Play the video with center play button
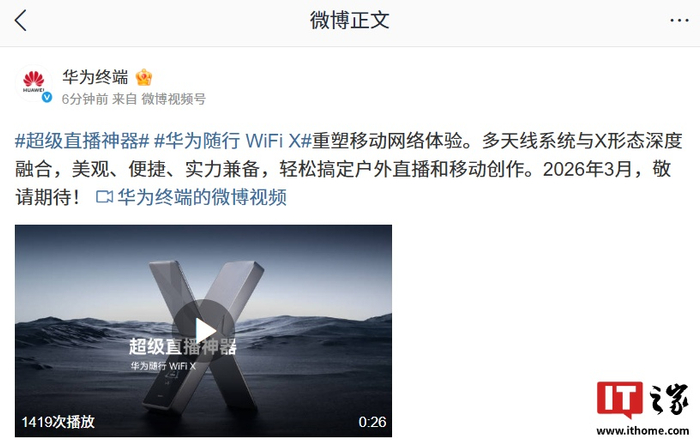Image resolution: width=700 pixels, height=445 pixels. [x=204, y=331]
